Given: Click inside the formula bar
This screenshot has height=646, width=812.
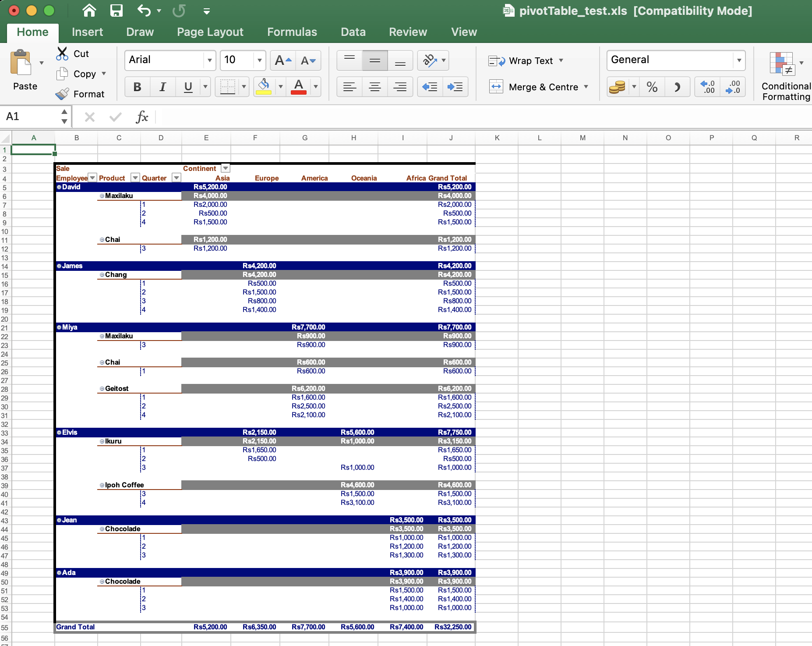Looking at the screenshot, I should click(307, 117).
